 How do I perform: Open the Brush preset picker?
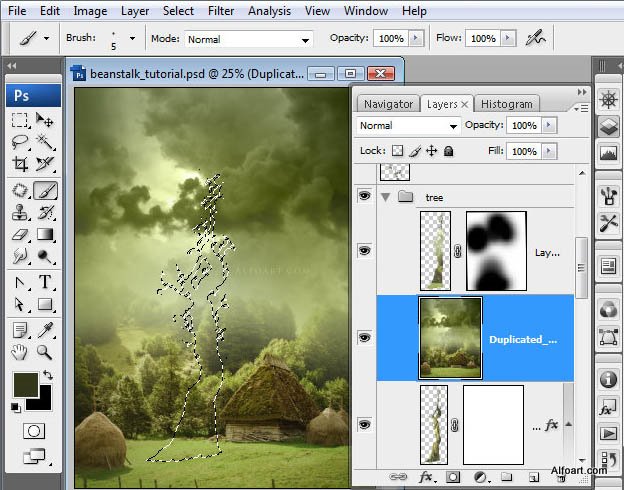click(132, 38)
